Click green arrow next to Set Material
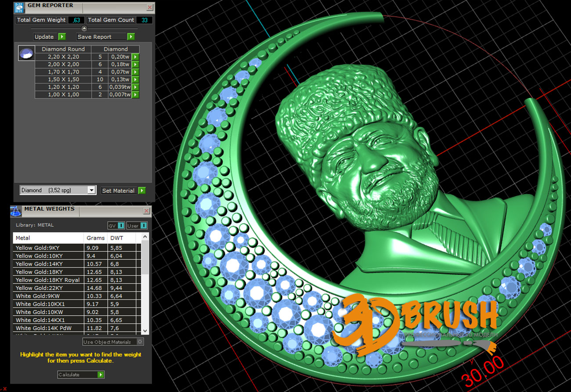This screenshot has width=571, height=392. (142, 191)
